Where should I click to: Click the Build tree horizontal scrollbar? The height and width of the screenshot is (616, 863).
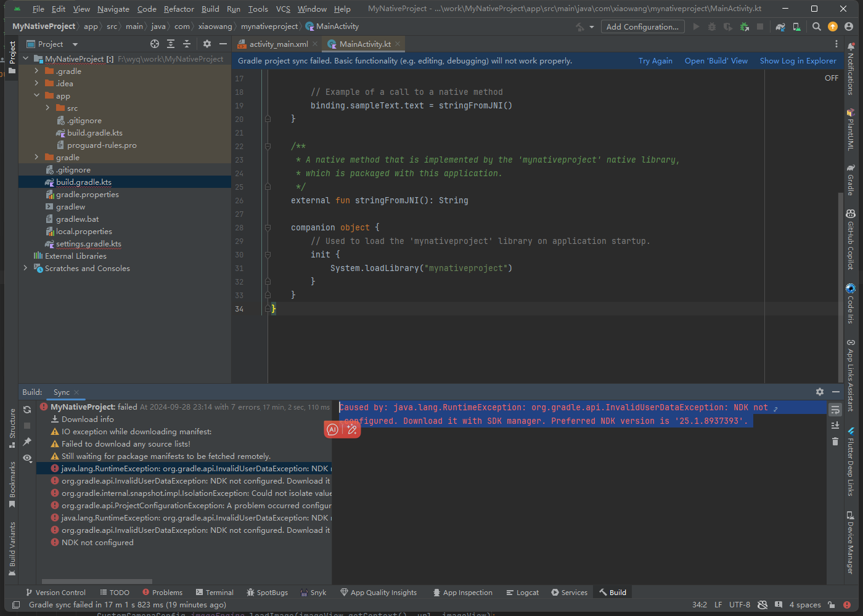point(97,582)
